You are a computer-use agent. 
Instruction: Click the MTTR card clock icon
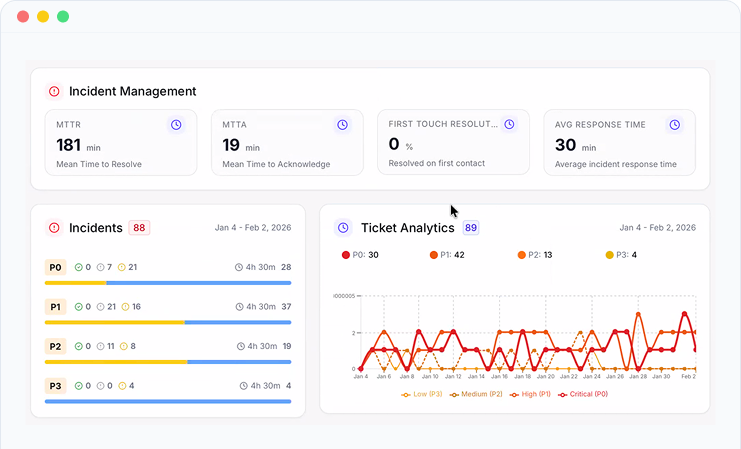pyautogui.click(x=176, y=125)
